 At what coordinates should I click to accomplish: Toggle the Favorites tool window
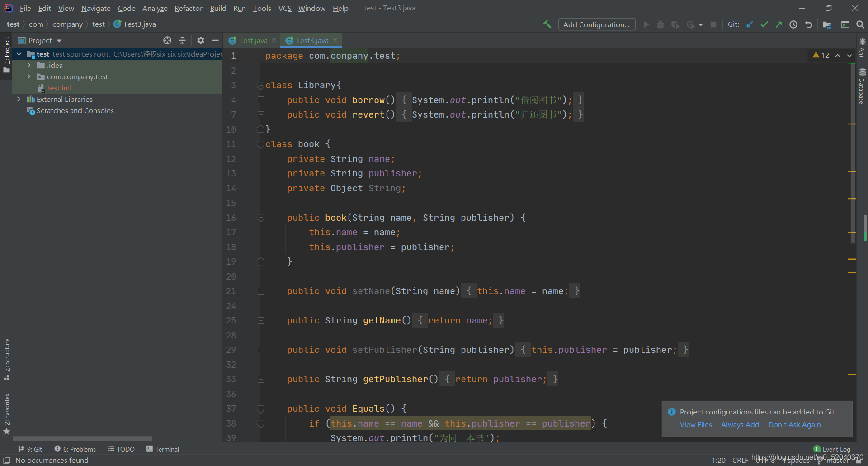[x=6, y=413]
